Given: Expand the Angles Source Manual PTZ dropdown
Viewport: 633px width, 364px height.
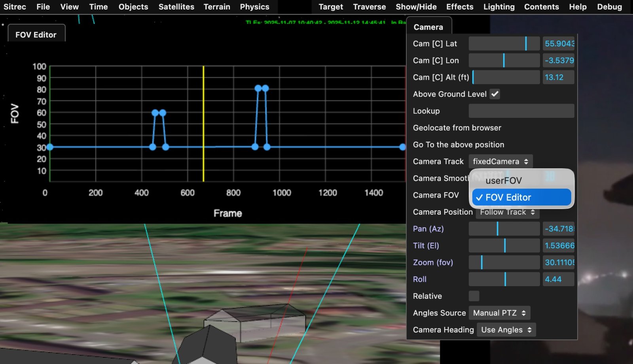Looking at the screenshot, I should [499, 313].
